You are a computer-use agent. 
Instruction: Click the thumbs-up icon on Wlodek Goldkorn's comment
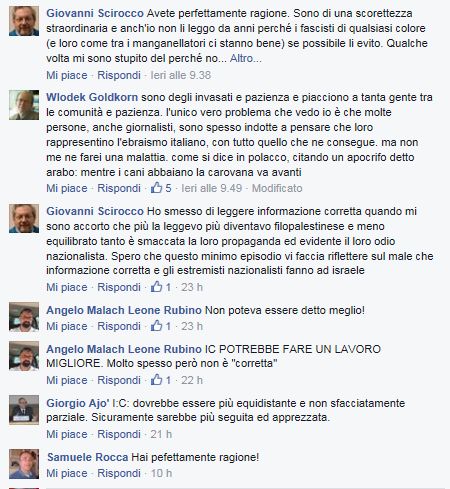click(156, 188)
